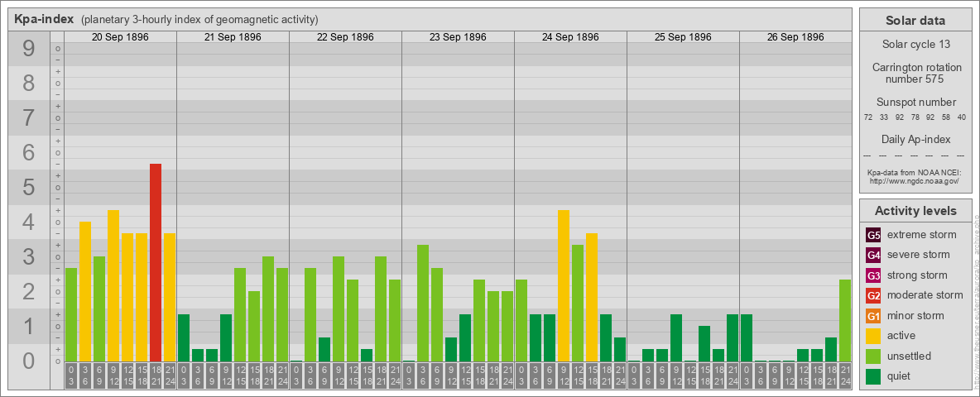Select the '24 Sep 1896' date header
This screenshot has height=397, width=980.
point(570,37)
